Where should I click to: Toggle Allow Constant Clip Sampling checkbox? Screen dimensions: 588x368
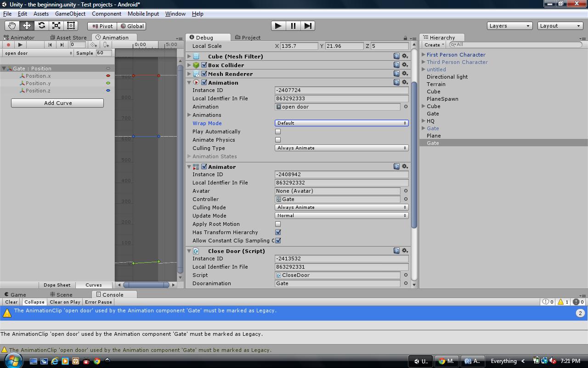[x=278, y=241]
